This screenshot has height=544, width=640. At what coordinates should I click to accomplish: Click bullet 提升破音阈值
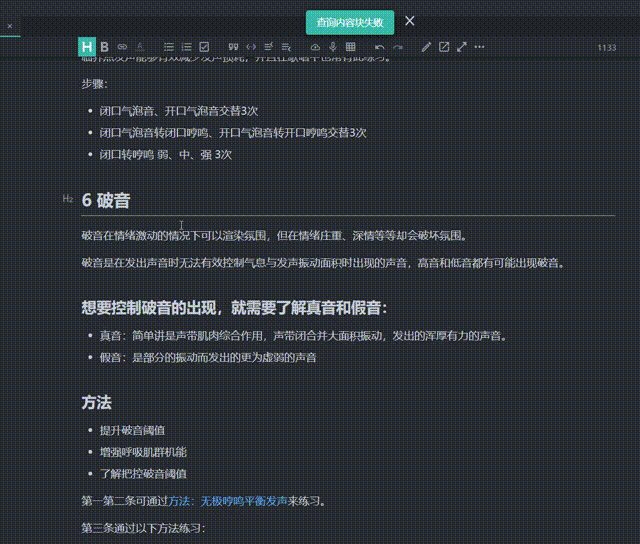(132, 431)
